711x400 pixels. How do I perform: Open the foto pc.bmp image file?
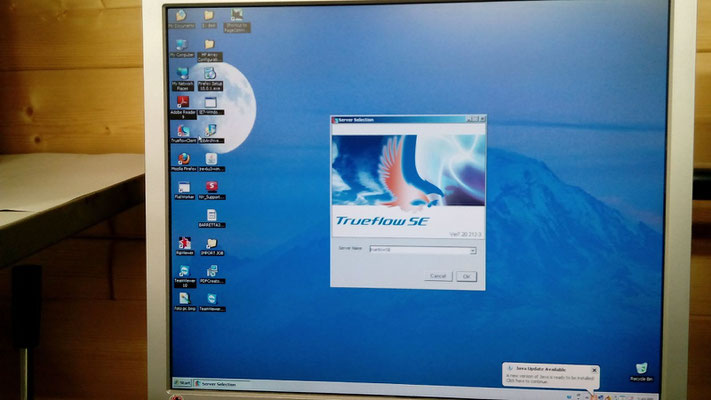[x=185, y=302]
